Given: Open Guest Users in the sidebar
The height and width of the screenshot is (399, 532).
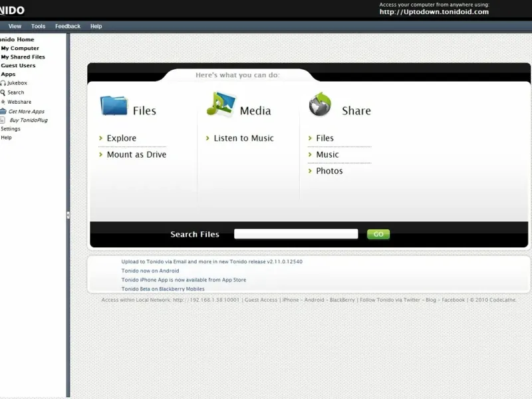Looking at the screenshot, I should coord(18,65).
